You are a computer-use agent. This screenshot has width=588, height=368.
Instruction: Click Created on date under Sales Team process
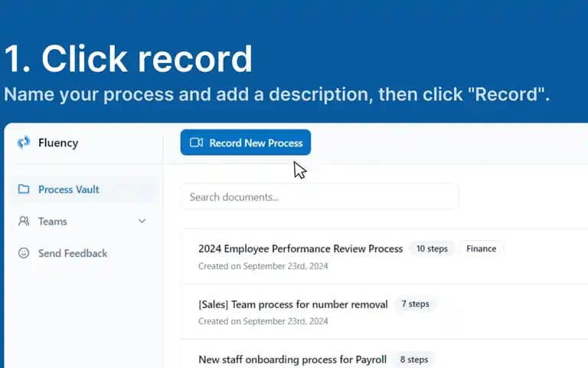263,321
